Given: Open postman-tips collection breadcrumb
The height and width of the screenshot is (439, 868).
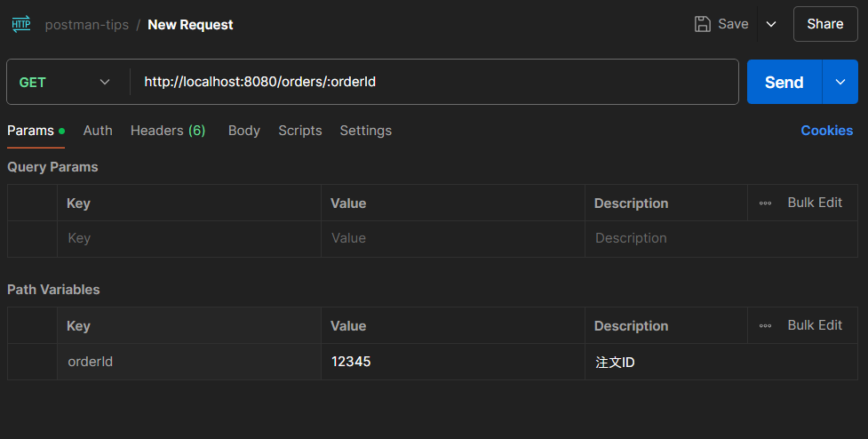Looking at the screenshot, I should click(87, 25).
